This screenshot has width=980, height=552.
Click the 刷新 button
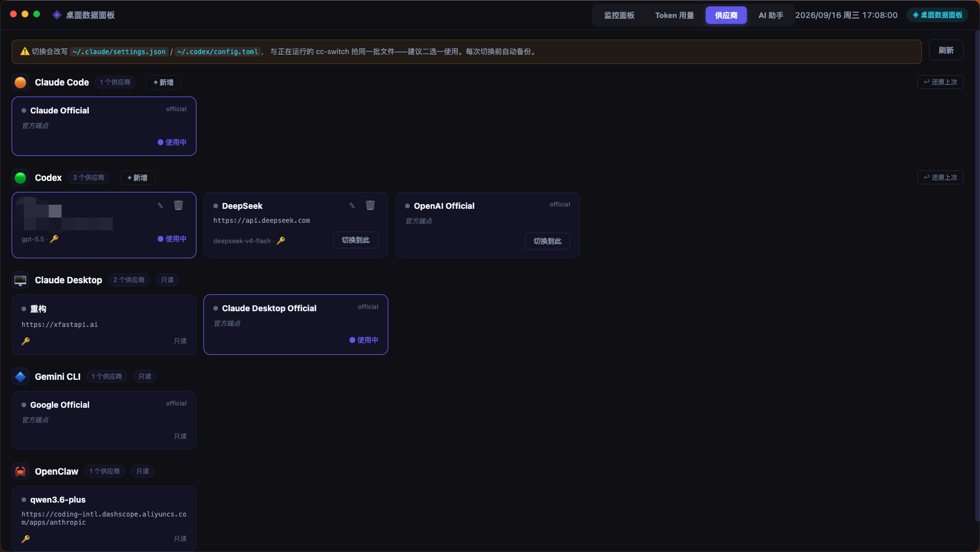point(946,51)
